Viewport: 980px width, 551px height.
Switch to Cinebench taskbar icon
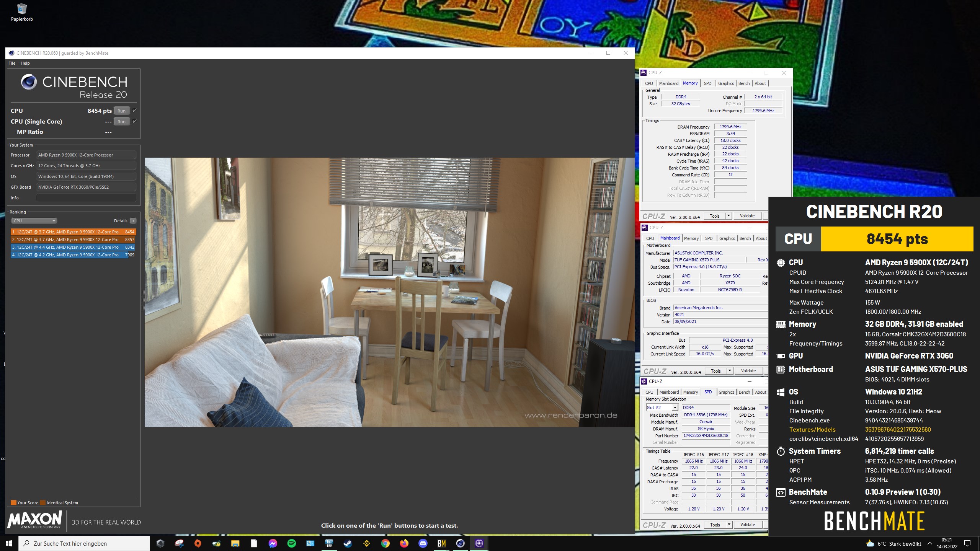point(460,543)
